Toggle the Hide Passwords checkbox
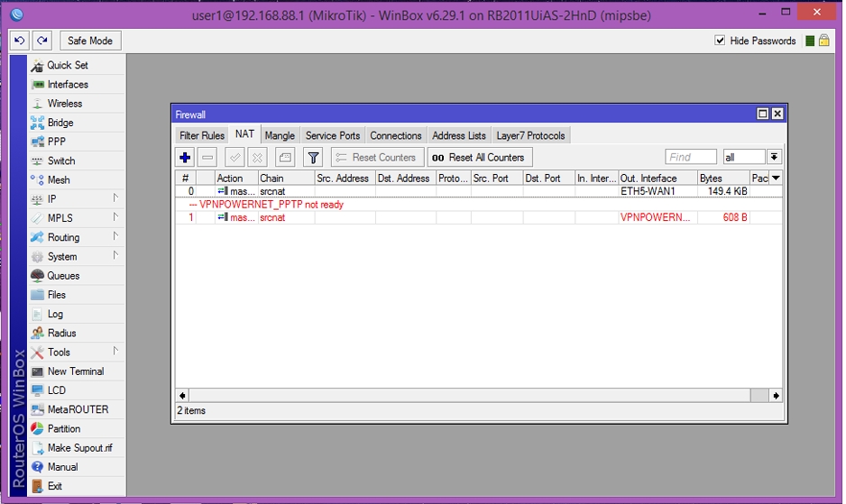This screenshot has height=504, width=846. pos(720,41)
